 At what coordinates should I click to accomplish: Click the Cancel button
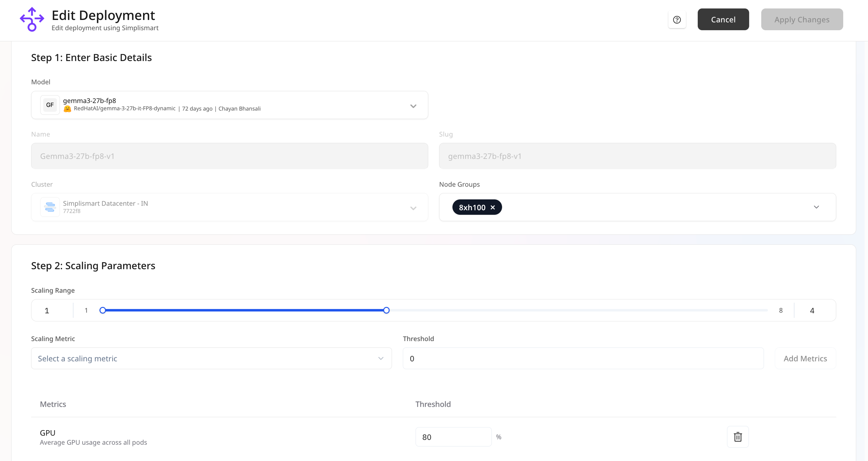(723, 19)
